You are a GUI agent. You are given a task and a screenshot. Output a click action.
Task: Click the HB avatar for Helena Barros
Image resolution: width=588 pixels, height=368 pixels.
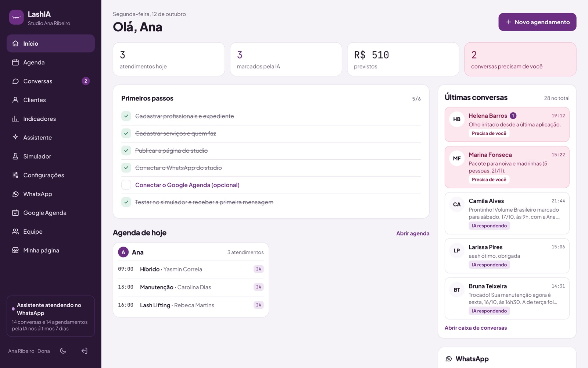(457, 119)
